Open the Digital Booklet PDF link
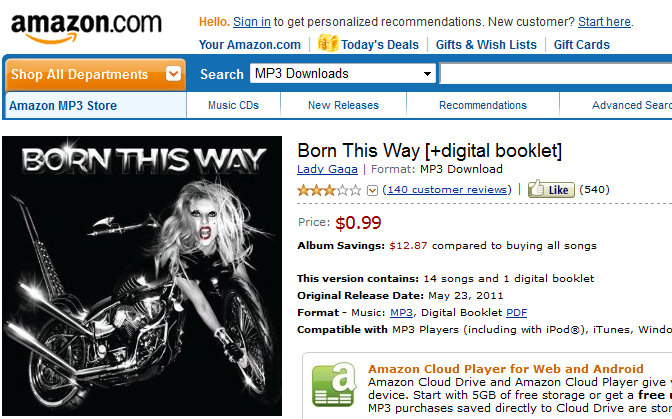 (516, 312)
